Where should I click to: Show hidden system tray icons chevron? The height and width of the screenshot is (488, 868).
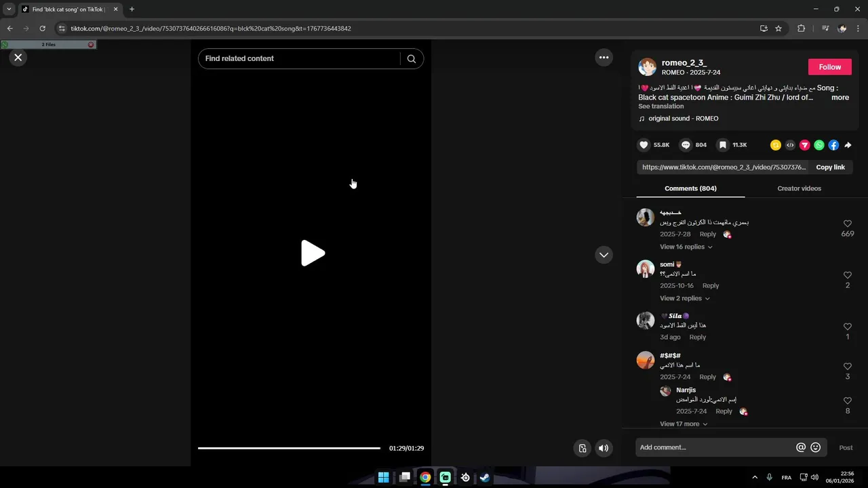[x=755, y=477]
